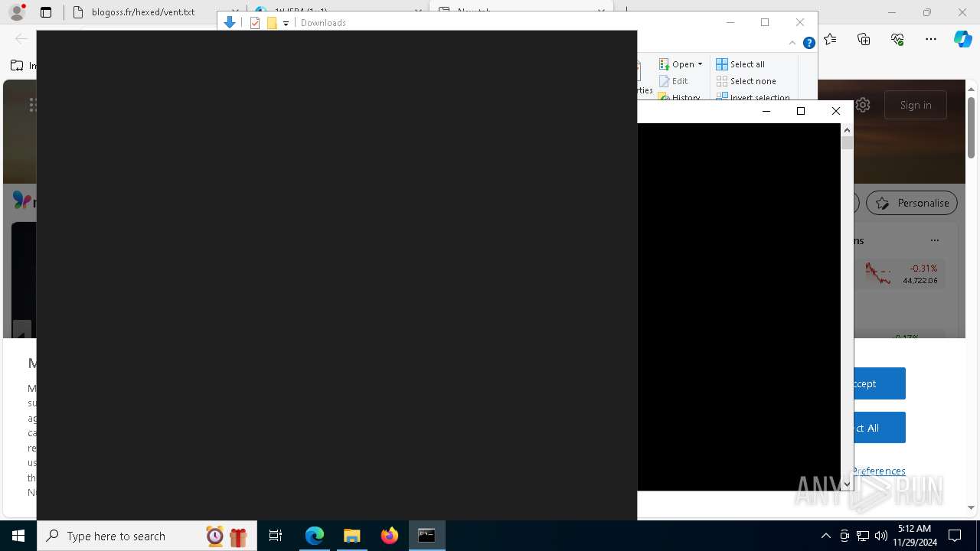980x551 pixels.
Task: Open the Customize Quick Access Toolbar dropdown
Action: (286, 24)
